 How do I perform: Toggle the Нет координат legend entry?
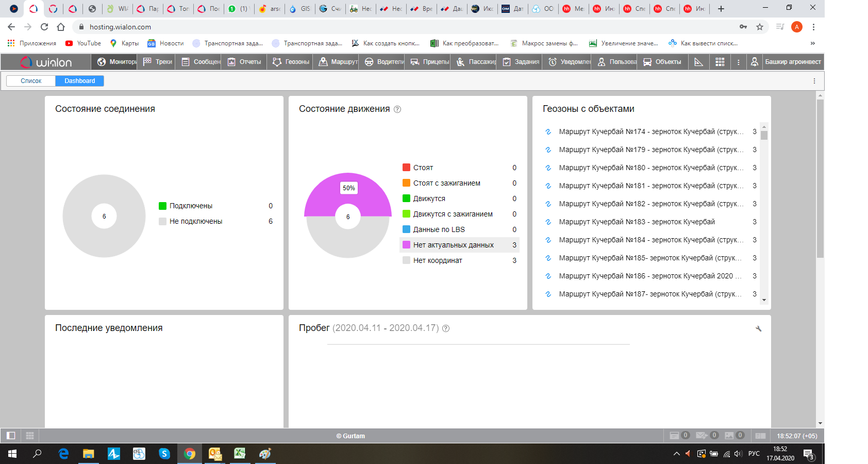[438, 260]
